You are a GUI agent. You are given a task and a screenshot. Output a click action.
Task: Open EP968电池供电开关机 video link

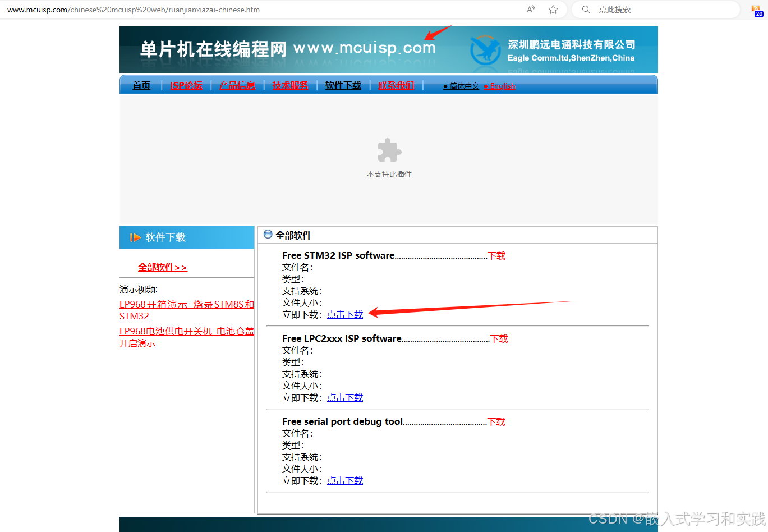187,337
